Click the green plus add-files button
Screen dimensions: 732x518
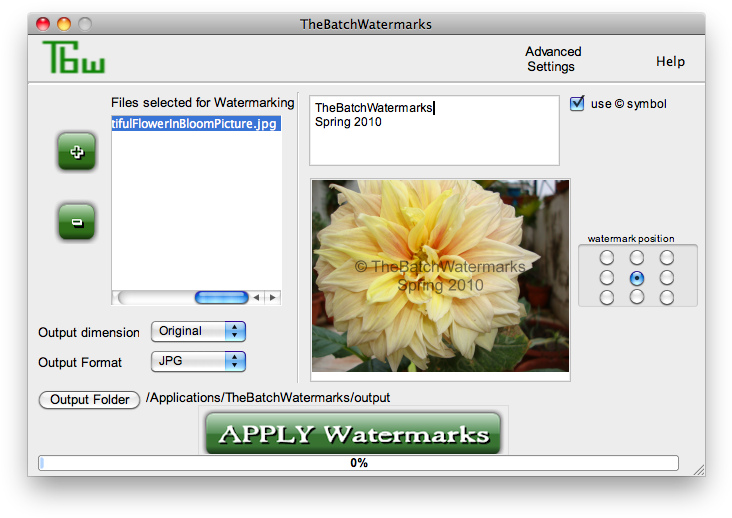[x=77, y=151]
